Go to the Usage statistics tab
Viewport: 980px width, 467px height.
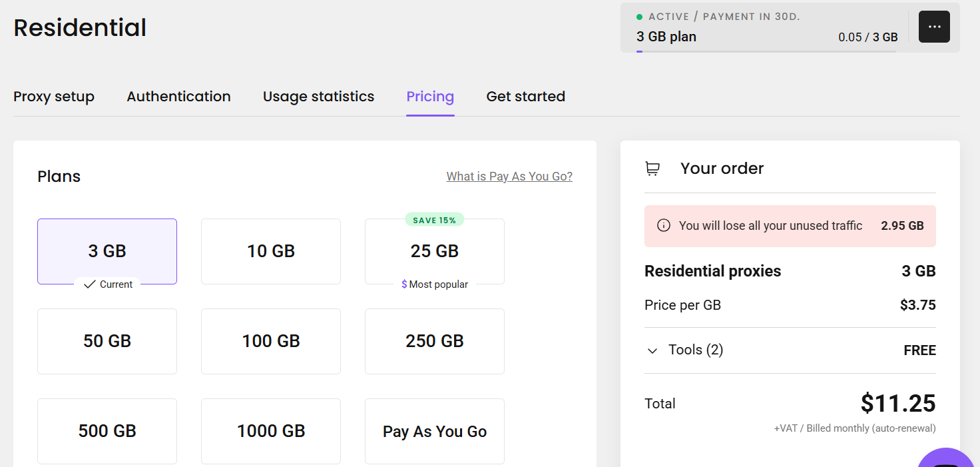click(x=319, y=97)
